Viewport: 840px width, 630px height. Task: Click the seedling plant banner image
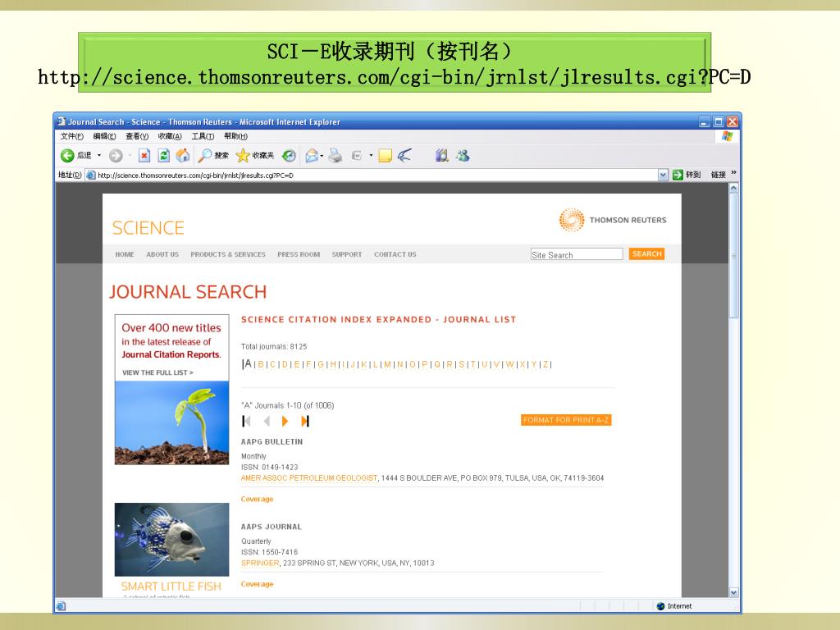172,422
